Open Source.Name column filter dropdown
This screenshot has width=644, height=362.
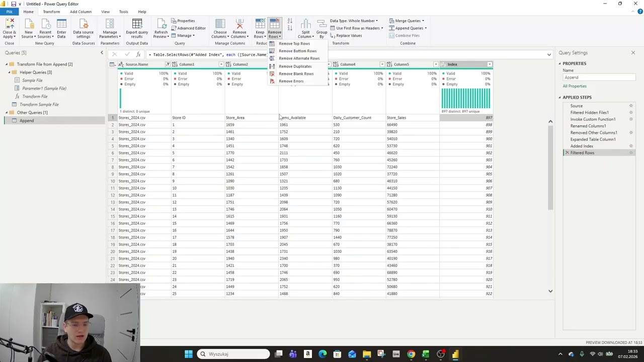coord(167,64)
